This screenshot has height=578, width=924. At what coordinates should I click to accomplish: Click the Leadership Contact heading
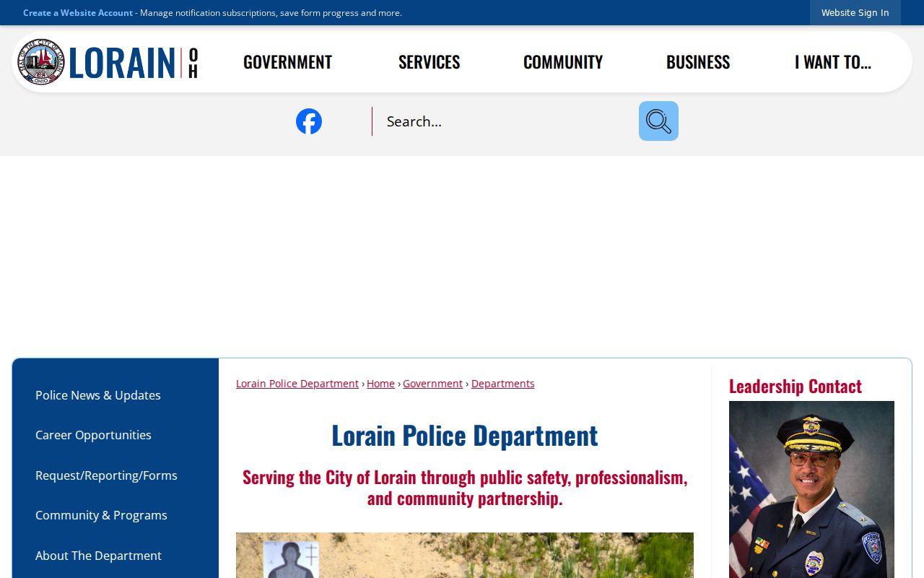[x=796, y=386]
